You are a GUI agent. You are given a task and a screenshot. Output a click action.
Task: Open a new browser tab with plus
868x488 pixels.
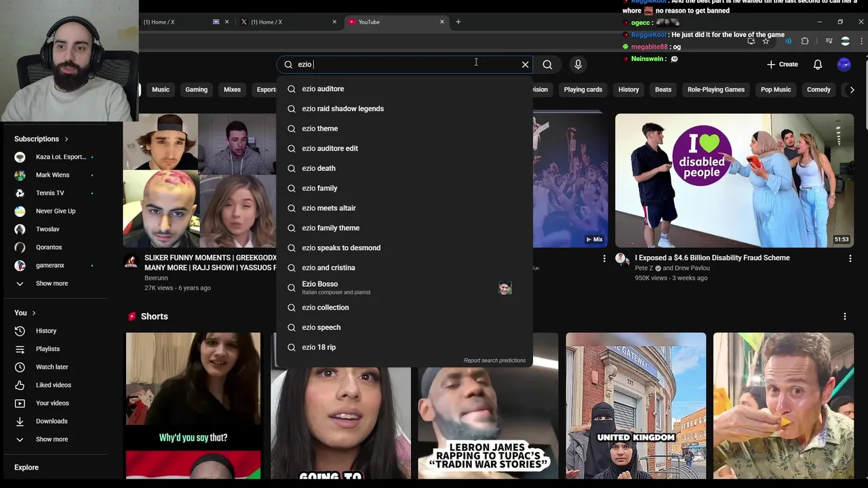click(458, 22)
